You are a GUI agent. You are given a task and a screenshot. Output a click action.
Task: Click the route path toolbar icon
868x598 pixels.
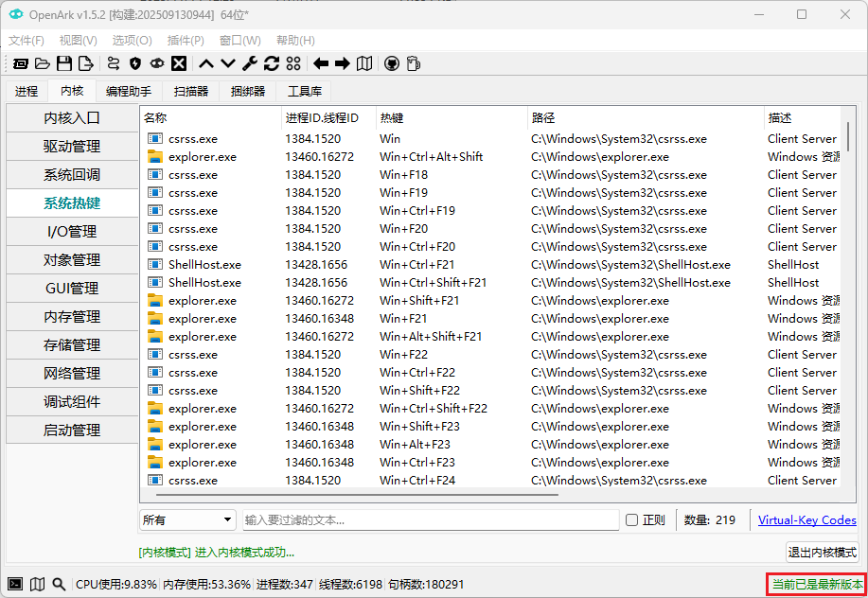tap(114, 63)
